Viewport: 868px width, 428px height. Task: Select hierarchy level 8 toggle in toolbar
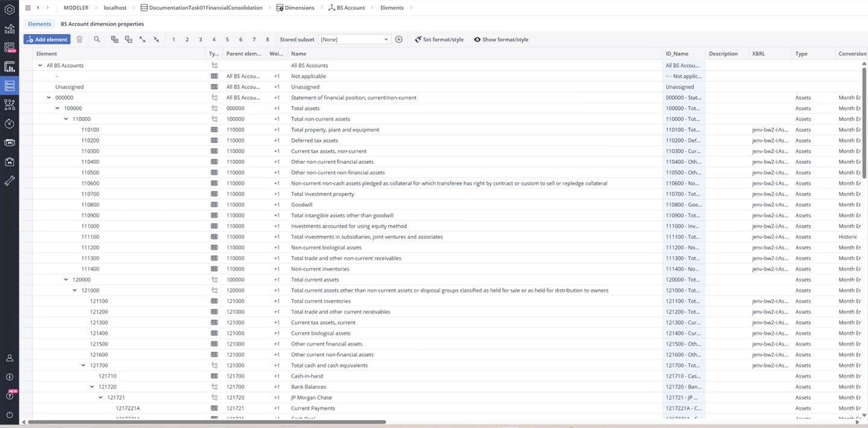(267, 39)
